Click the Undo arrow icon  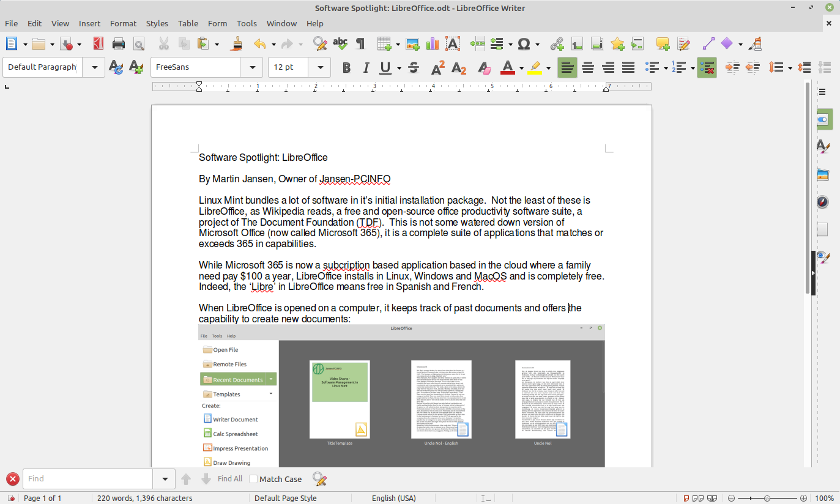pyautogui.click(x=260, y=43)
